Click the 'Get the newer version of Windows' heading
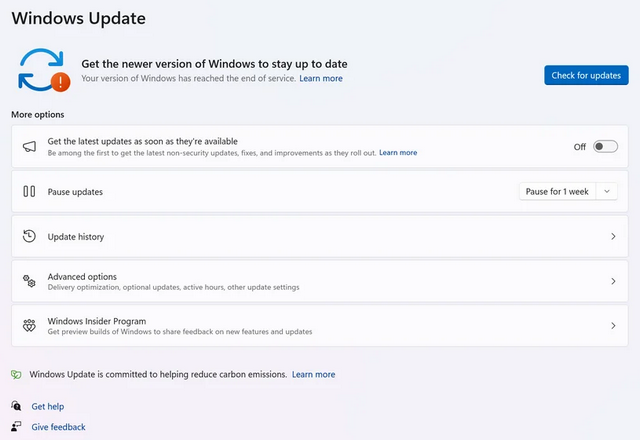 click(214, 64)
